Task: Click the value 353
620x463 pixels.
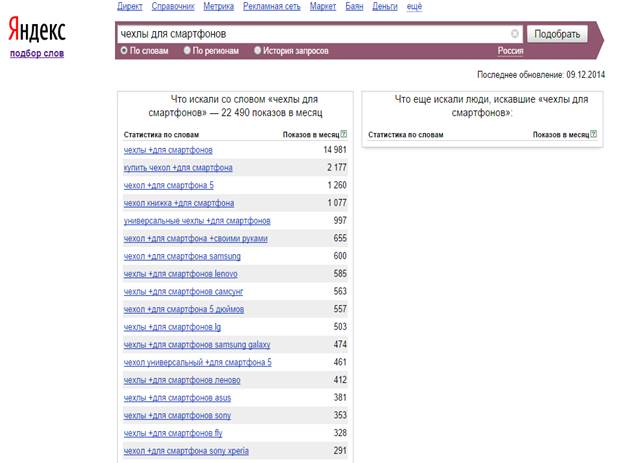Action: [x=340, y=415]
